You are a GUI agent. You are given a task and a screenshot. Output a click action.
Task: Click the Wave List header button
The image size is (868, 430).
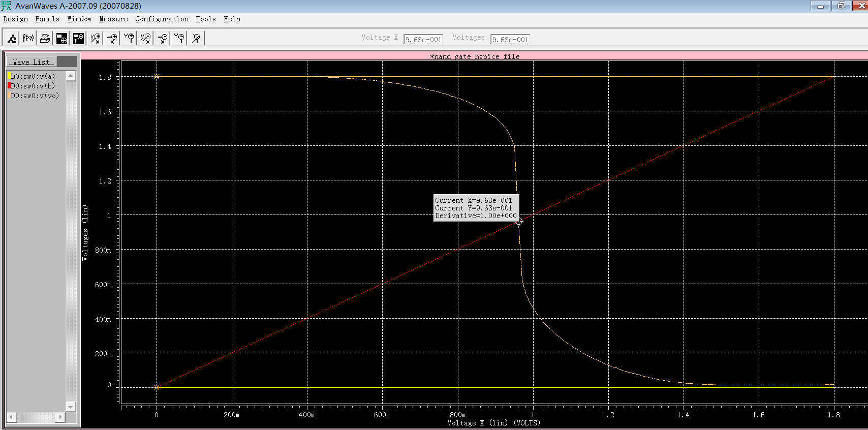point(31,62)
